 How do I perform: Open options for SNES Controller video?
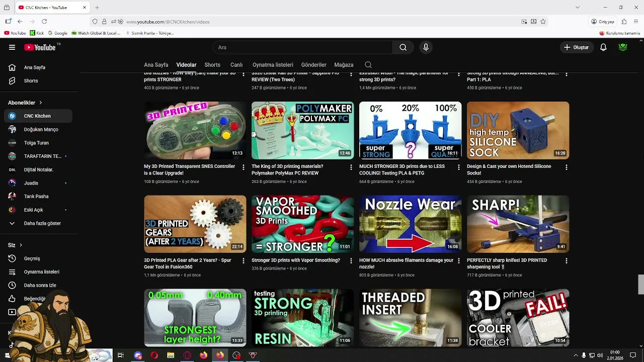[x=244, y=167]
